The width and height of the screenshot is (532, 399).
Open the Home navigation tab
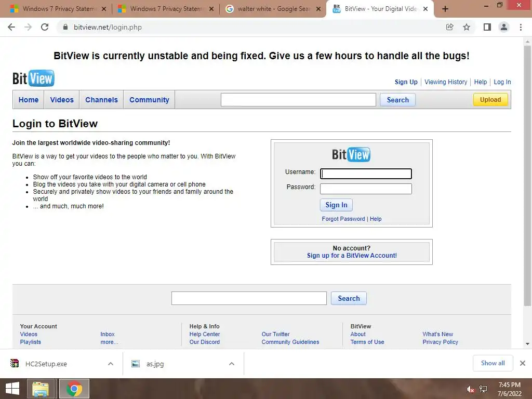click(x=29, y=100)
